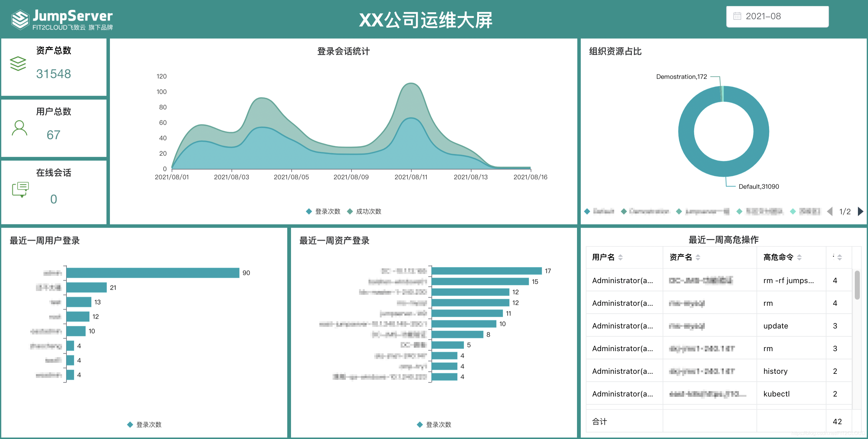Screen dimensions: 868x439
Task: Sort table by the count column arrows
Action: click(840, 257)
